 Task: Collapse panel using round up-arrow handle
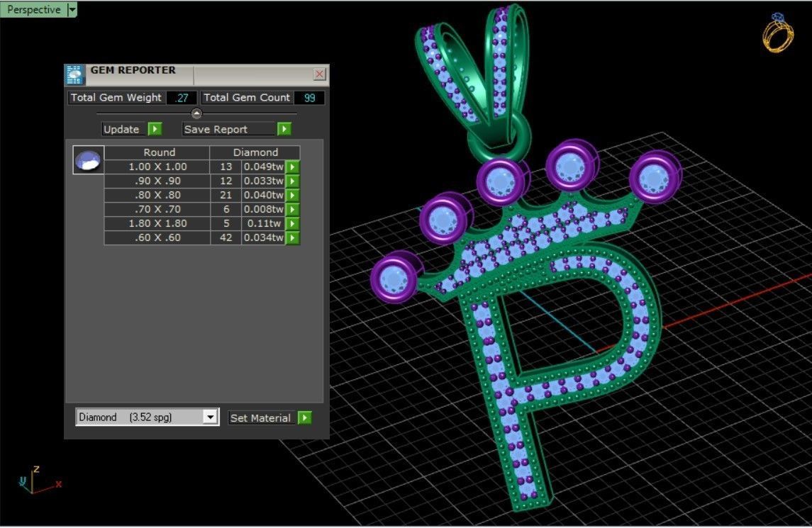point(196,113)
